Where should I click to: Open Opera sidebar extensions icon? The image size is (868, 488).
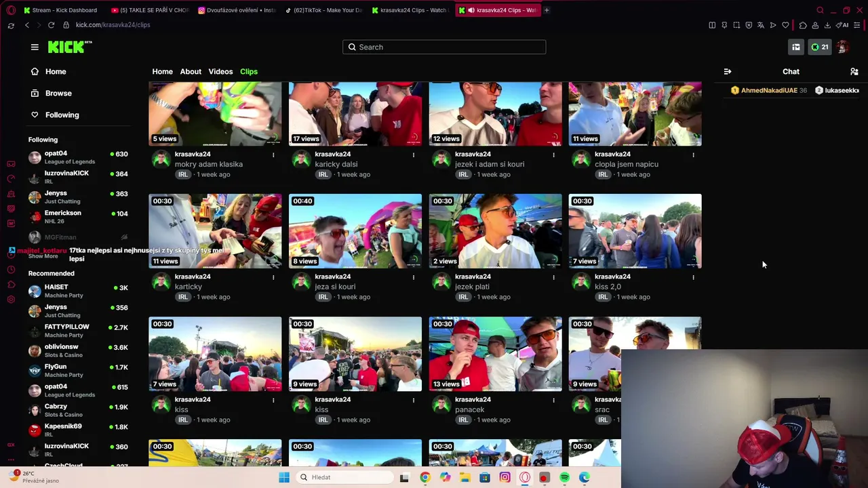pos(11,284)
